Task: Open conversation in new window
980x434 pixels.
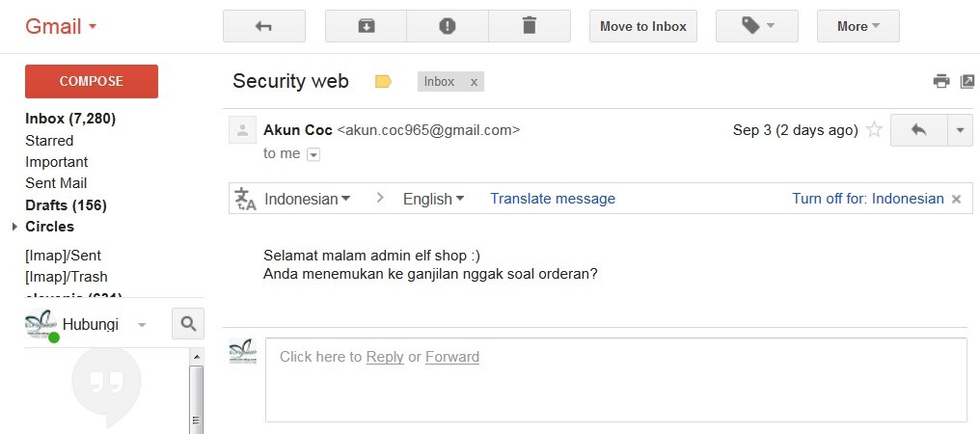Action: [x=966, y=81]
